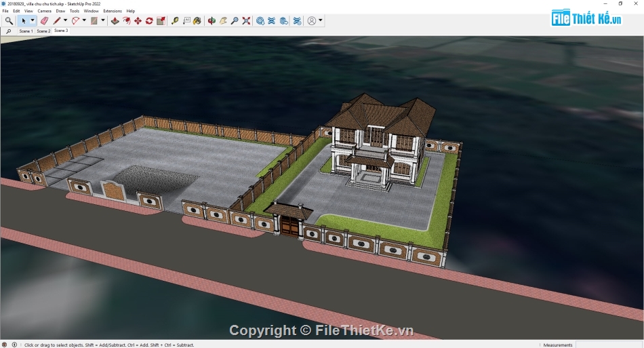Select the Pan hand tool

coord(223,20)
